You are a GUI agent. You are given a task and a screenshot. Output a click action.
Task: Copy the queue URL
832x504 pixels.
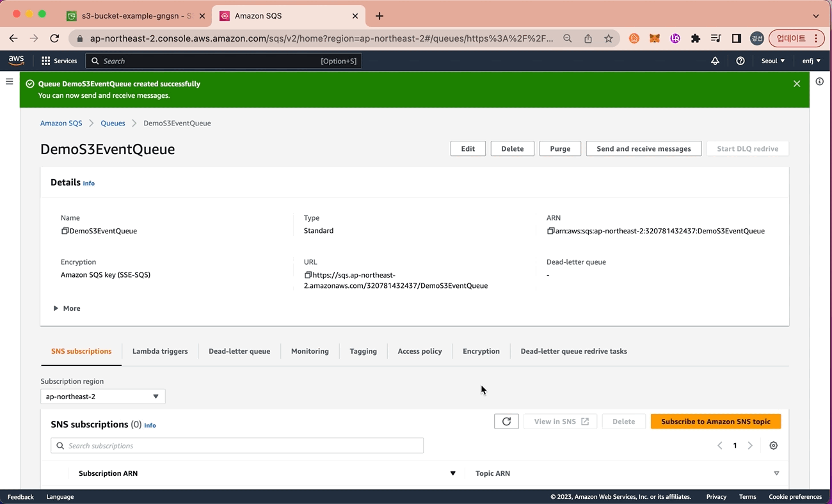pos(308,275)
